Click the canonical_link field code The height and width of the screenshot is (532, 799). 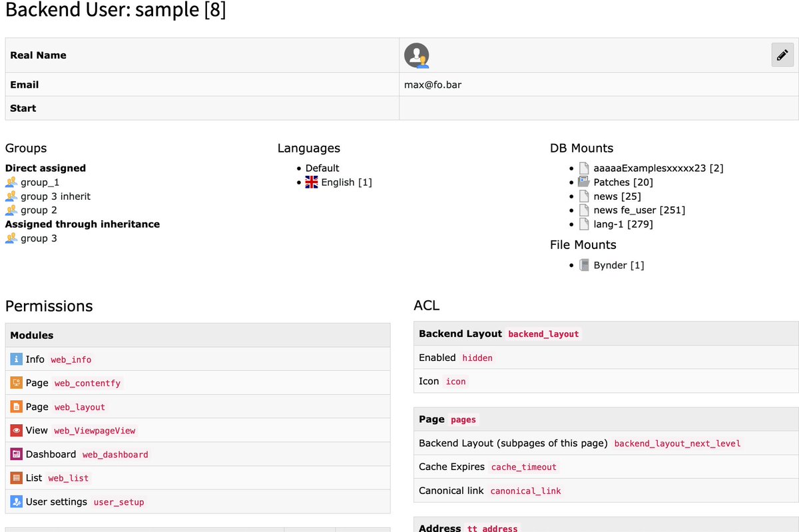click(526, 491)
